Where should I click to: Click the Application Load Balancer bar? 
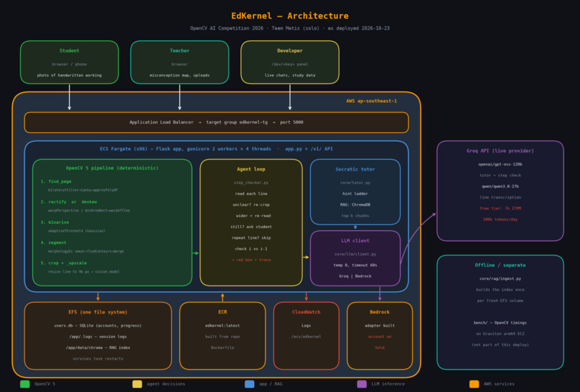217,122
